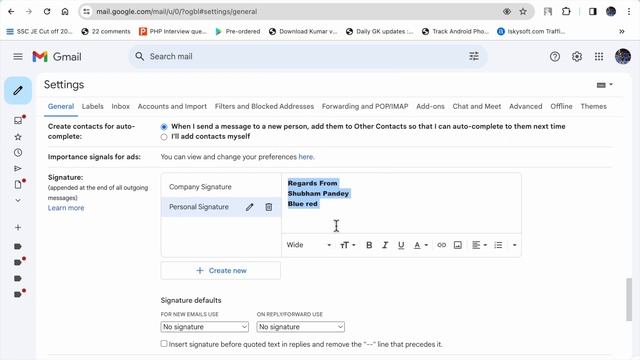Open For New Emails Use signature dropdown
Viewport: 640px width, 360px height.
click(204, 327)
